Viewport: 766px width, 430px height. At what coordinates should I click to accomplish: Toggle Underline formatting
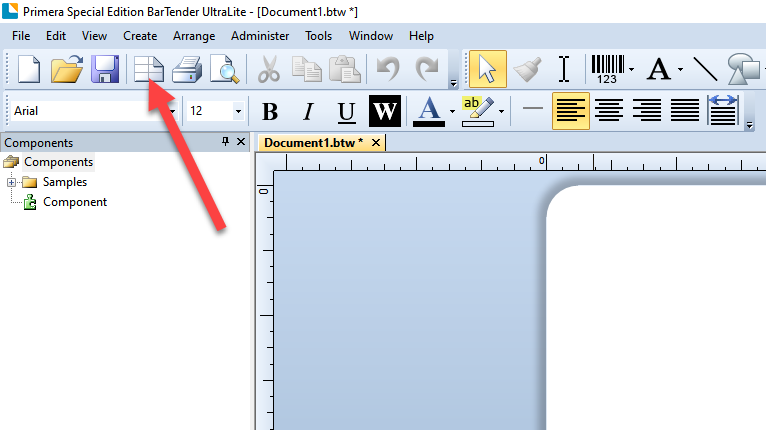346,111
